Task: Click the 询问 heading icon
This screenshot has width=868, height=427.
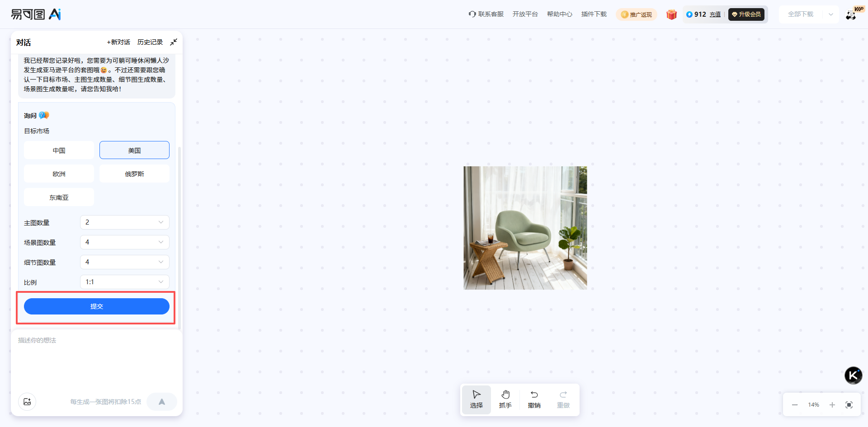Action: (44, 116)
